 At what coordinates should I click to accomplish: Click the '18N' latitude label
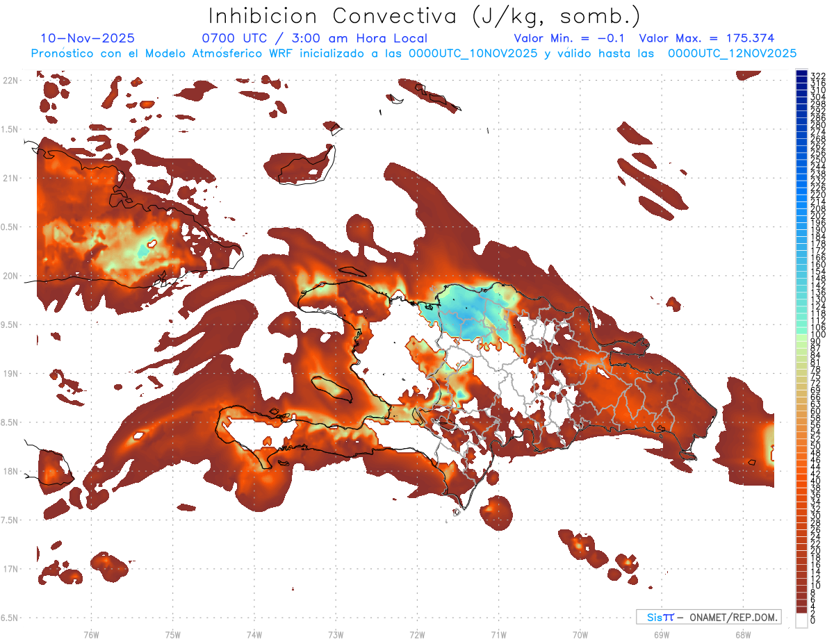pos(10,471)
